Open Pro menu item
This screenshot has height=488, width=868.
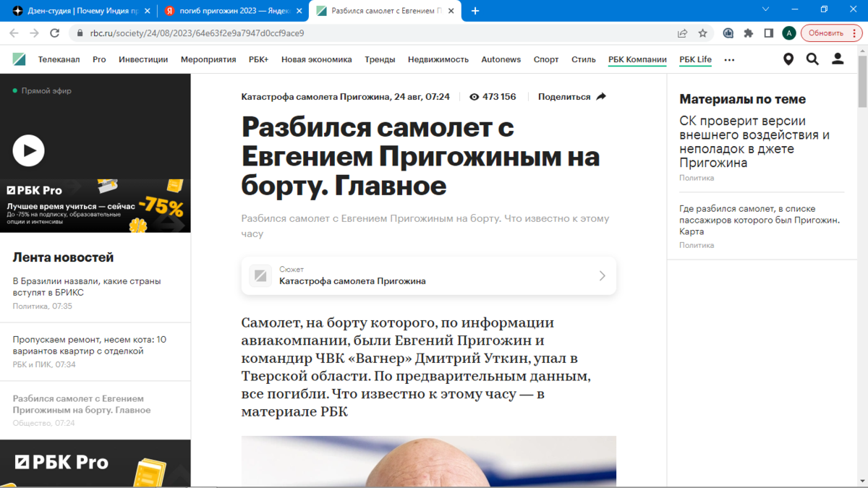click(99, 59)
